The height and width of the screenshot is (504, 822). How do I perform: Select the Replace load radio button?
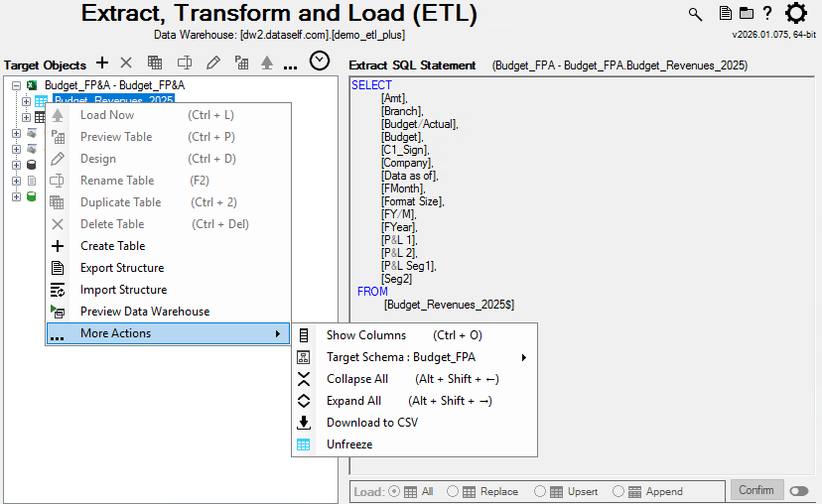[453, 491]
